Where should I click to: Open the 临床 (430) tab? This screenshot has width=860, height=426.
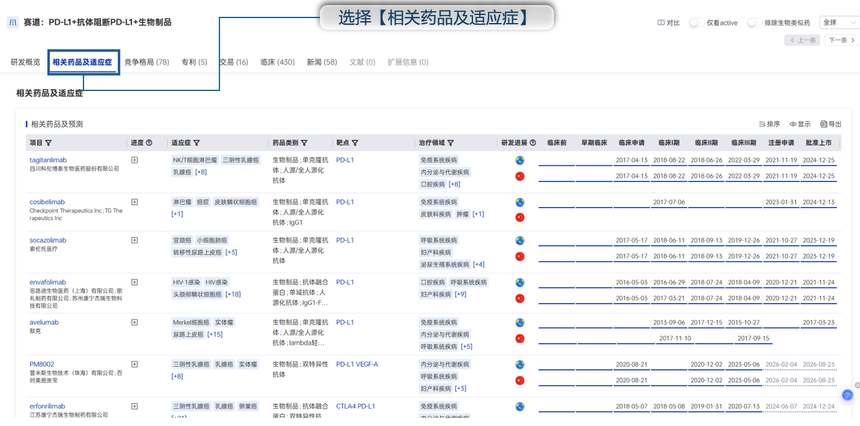277,62
